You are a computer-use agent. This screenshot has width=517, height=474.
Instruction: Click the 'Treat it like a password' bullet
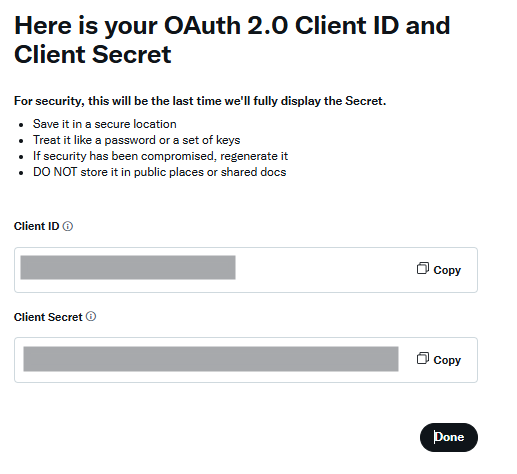(136, 140)
